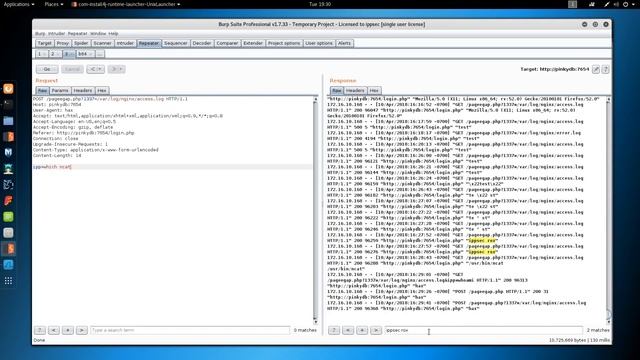Screen dimensions: 640x360
Task: Select the b64 Repeater sub-tab
Action: 85,54
